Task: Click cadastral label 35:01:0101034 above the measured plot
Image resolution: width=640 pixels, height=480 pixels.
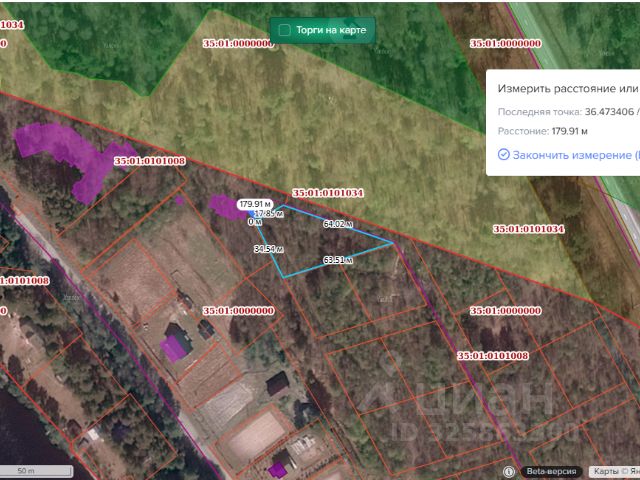Action: 328,193
